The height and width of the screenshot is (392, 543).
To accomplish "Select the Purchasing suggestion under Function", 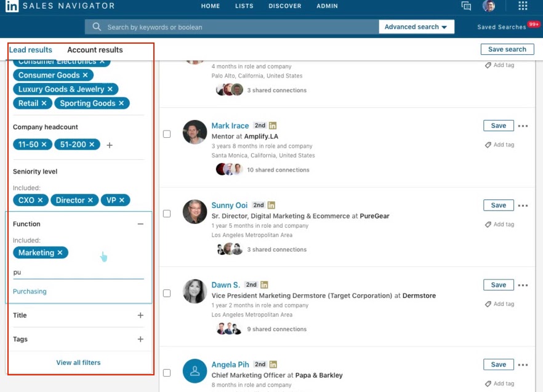I will (30, 291).
